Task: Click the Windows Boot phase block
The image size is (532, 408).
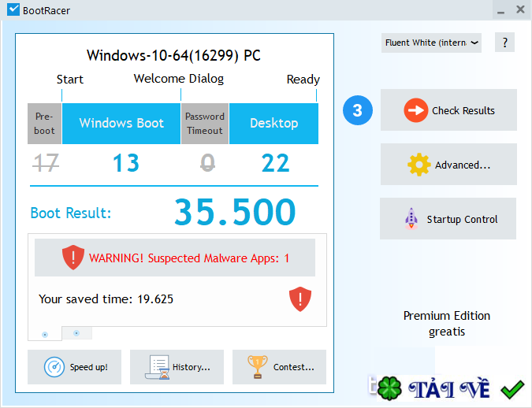Action: [121, 124]
